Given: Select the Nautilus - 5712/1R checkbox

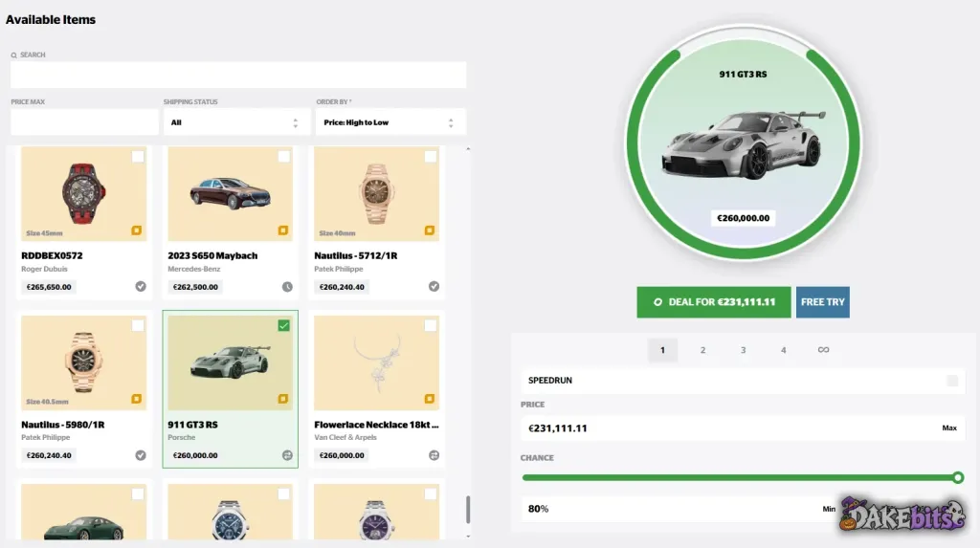Looking at the screenshot, I should pyautogui.click(x=430, y=156).
